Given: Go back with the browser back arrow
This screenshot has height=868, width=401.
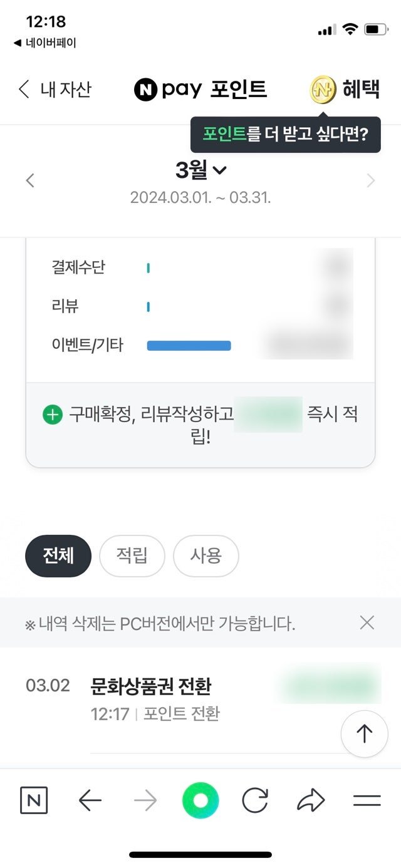Looking at the screenshot, I should [x=90, y=800].
